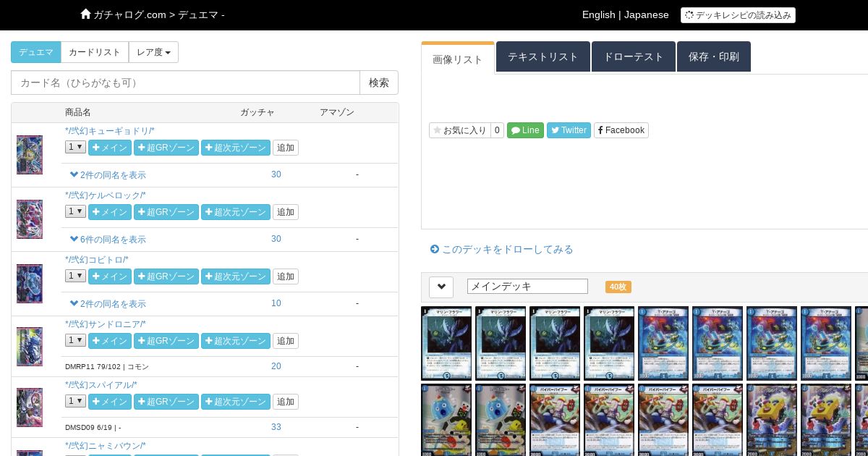Add 弐幻キューギョドリ to メイン
Screen dimensions: 868x456
110,148
